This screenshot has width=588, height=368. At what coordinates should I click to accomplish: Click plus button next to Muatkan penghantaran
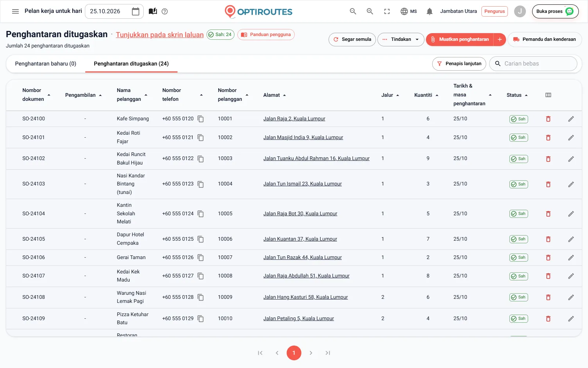click(x=500, y=39)
